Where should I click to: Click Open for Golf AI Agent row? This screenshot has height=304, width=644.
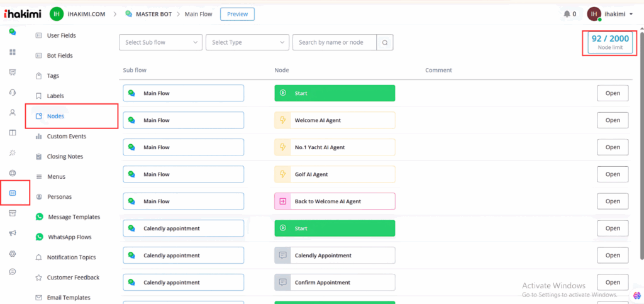point(612,174)
